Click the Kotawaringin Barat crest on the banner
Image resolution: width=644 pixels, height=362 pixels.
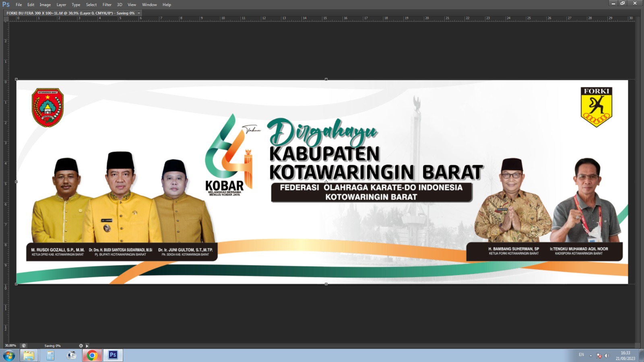pyautogui.click(x=47, y=108)
